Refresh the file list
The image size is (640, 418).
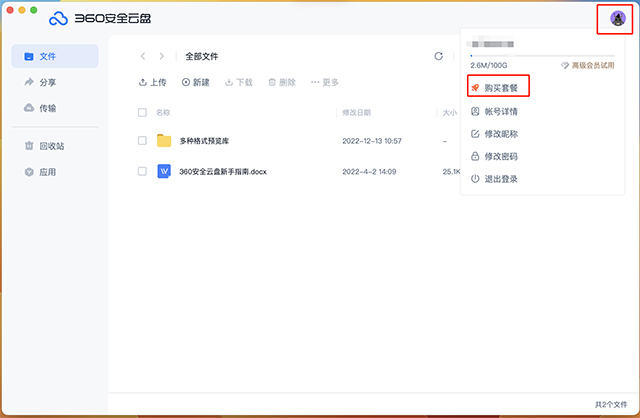coord(439,56)
